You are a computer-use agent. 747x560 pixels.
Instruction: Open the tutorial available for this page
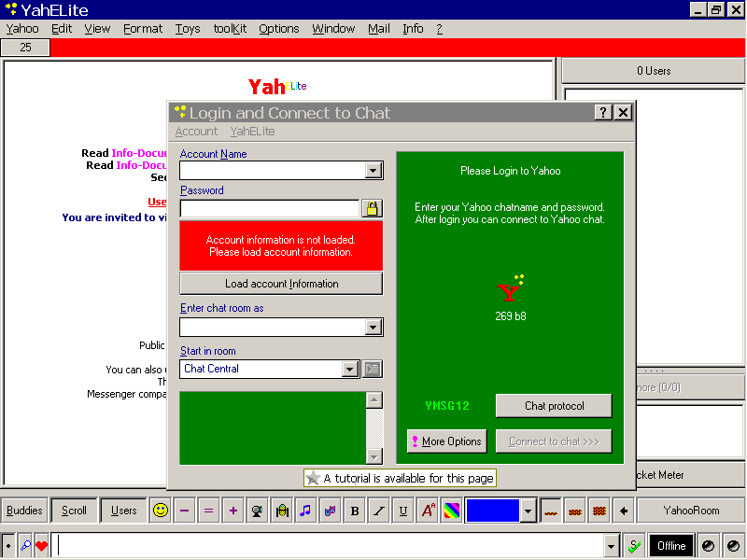tap(401, 478)
